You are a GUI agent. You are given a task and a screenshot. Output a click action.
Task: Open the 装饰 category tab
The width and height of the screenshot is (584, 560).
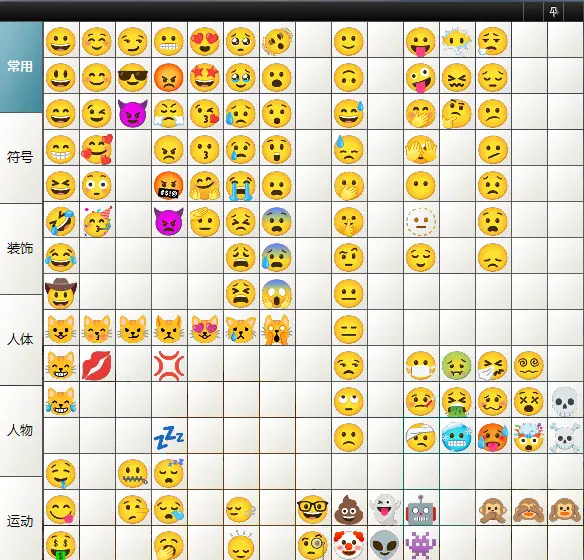coord(21,249)
